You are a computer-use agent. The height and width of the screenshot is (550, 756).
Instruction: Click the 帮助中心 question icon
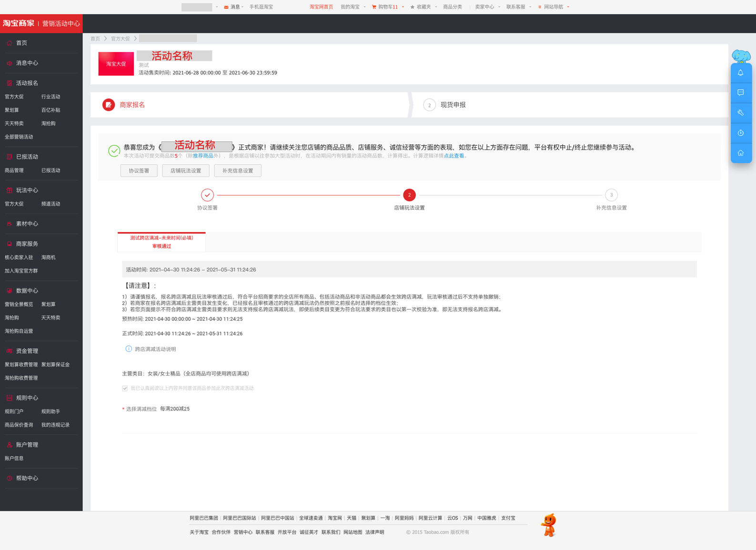(x=9, y=478)
